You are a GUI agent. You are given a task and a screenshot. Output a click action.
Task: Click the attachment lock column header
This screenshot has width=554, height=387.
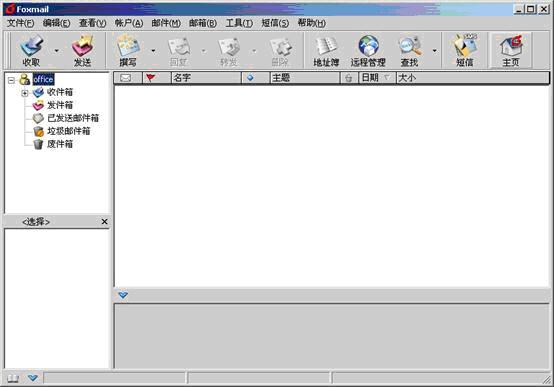349,78
